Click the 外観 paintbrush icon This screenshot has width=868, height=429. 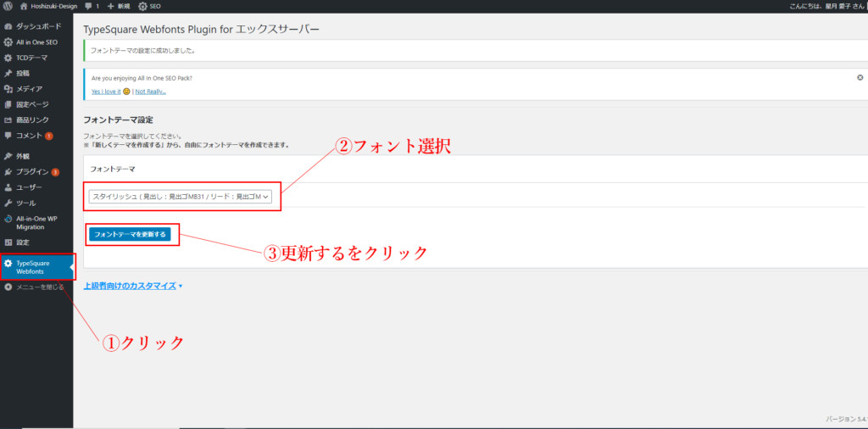click(x=8, y=156)
